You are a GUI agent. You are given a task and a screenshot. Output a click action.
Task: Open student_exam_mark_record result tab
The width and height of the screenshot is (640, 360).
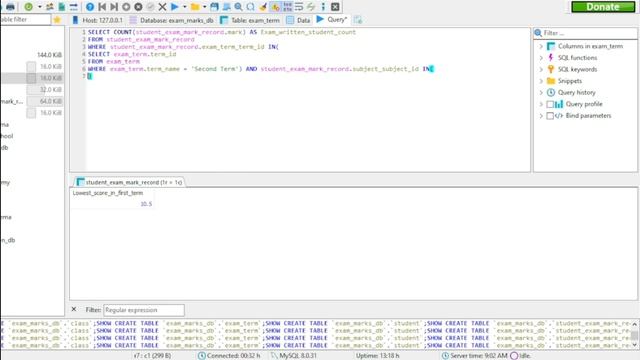click(x=129, y=182)
